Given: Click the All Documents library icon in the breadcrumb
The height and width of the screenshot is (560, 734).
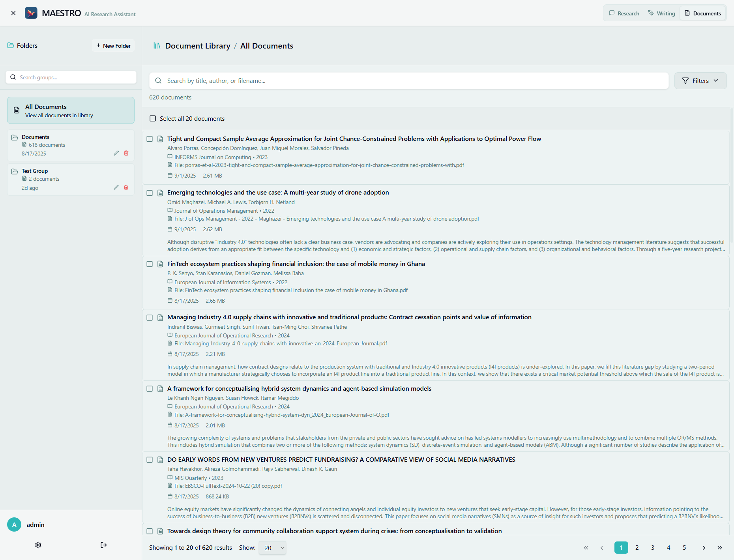Looking at the screenshot, I should tap(156, 45).
